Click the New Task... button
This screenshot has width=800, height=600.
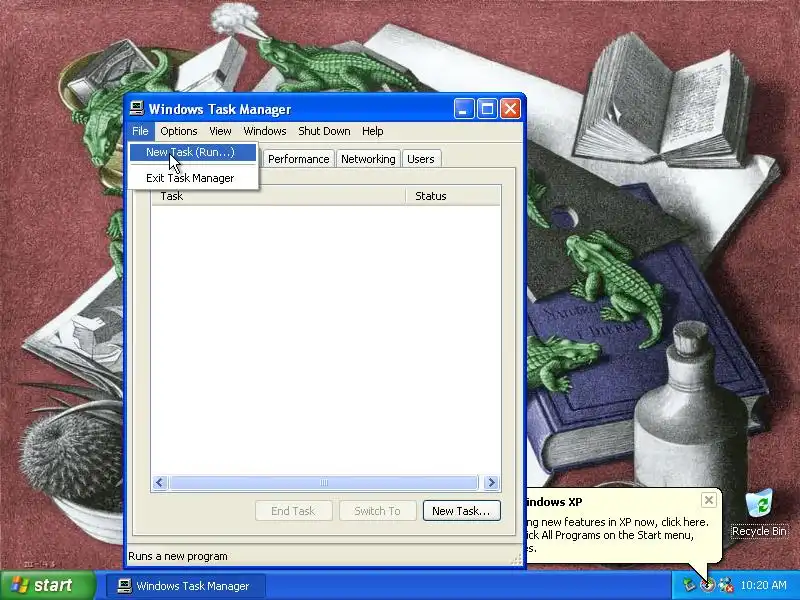click(x=461, y=511)
